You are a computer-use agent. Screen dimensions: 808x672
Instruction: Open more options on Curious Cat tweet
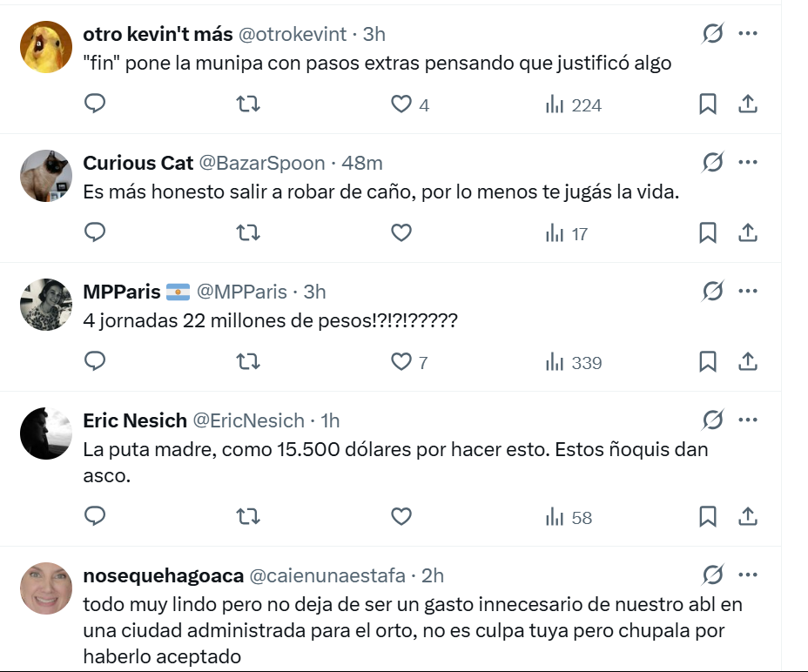click(x=747, y=163)
